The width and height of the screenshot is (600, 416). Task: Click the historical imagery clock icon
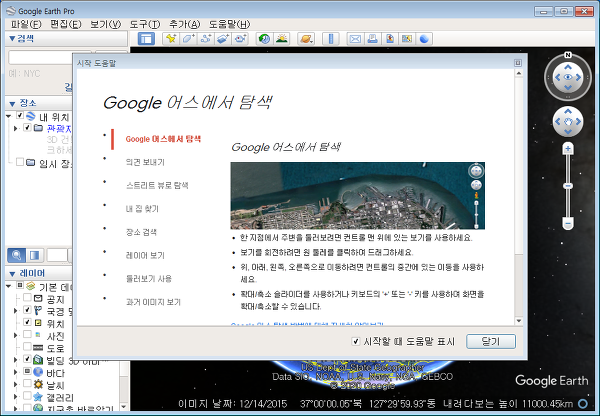264,39
